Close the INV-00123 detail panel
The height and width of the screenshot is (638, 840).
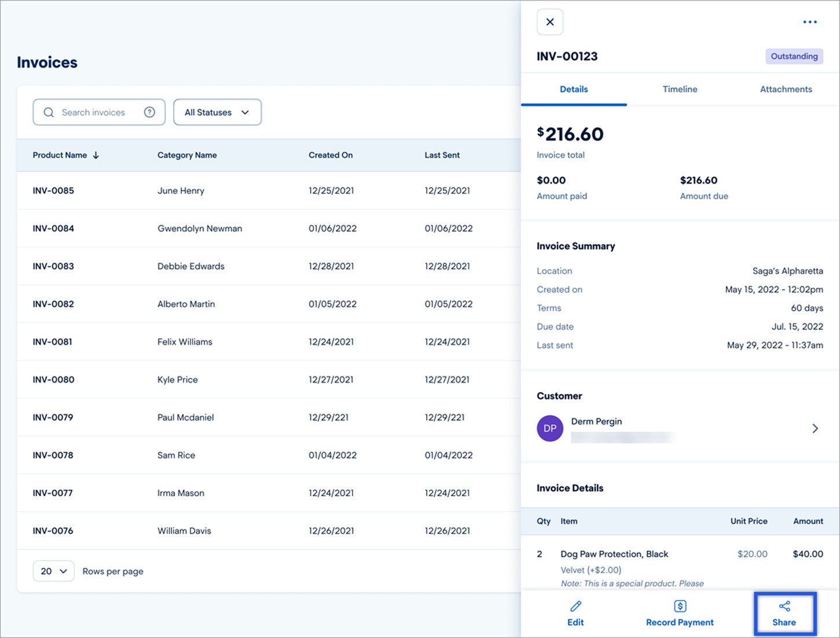[550, 22]
